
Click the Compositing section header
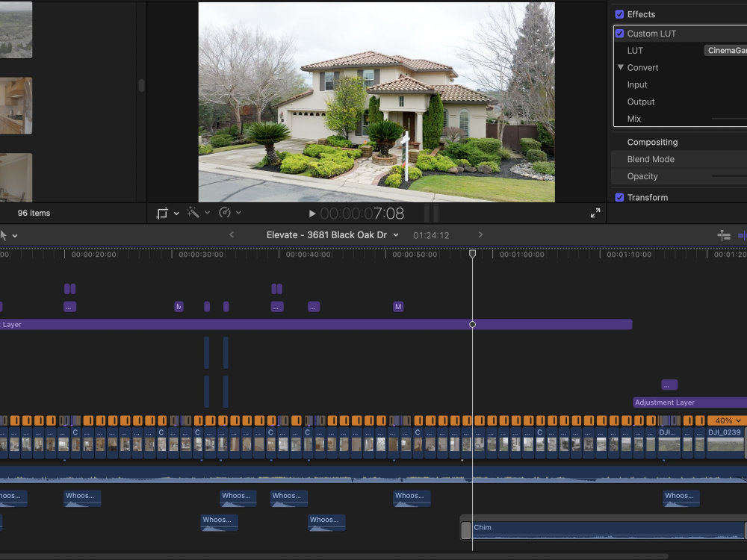click(x=652, y=142)
